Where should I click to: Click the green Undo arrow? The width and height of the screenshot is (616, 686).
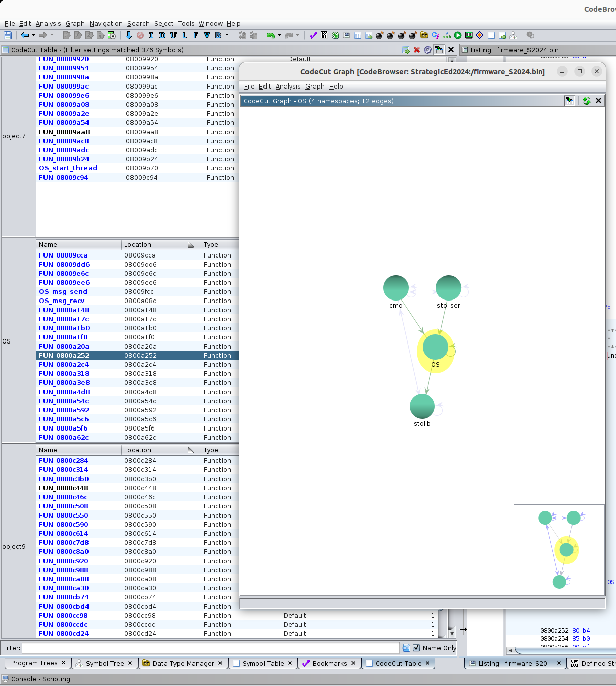tap(270, 35)
